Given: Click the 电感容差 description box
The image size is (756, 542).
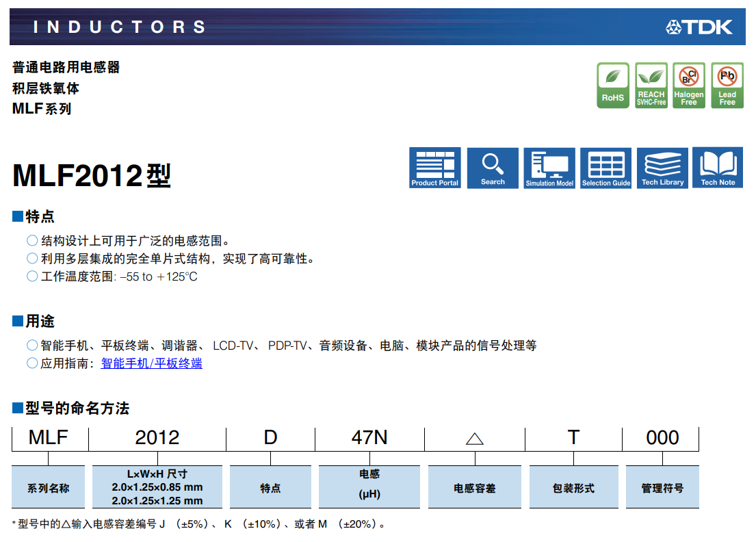Looking at the screenshot, I should tap(475, 487).
